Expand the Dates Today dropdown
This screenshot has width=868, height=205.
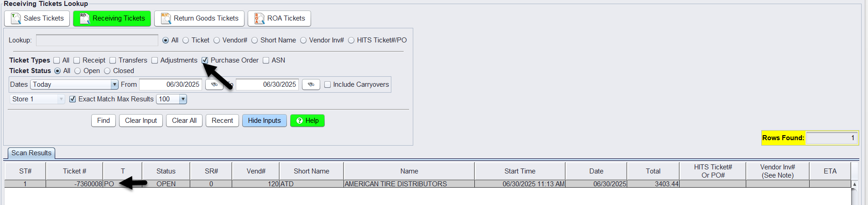coord(114,84)
